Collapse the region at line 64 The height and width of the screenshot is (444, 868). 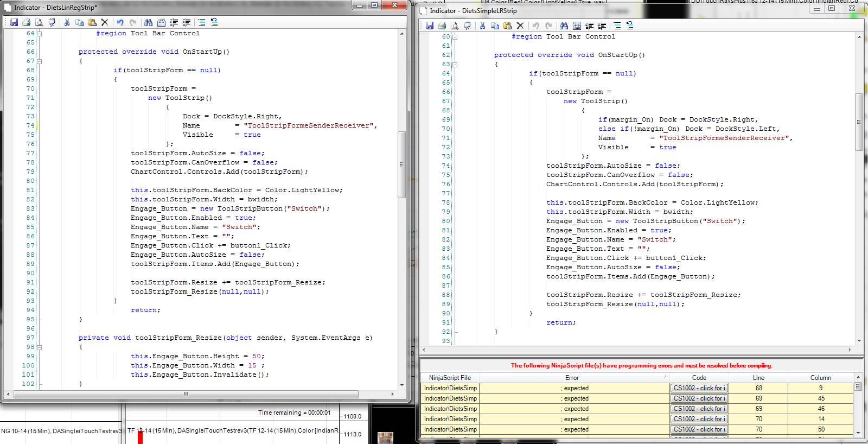pos(39,34)
